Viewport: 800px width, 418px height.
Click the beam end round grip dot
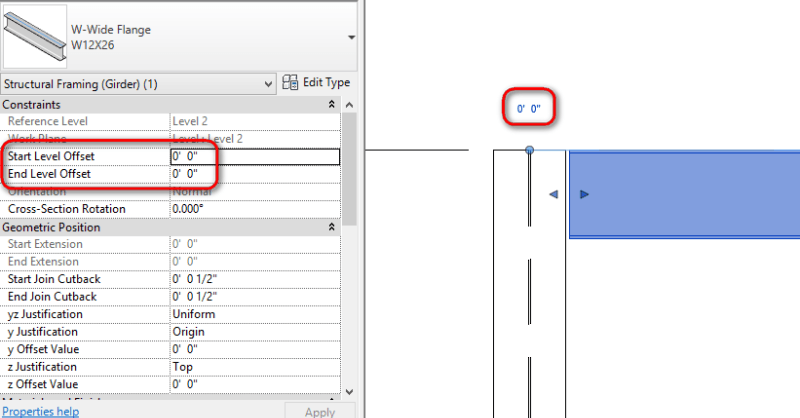(529, 151)
